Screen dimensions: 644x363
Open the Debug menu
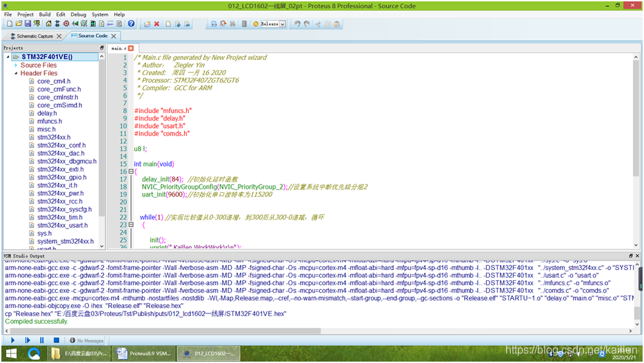(x=79, y=14)
